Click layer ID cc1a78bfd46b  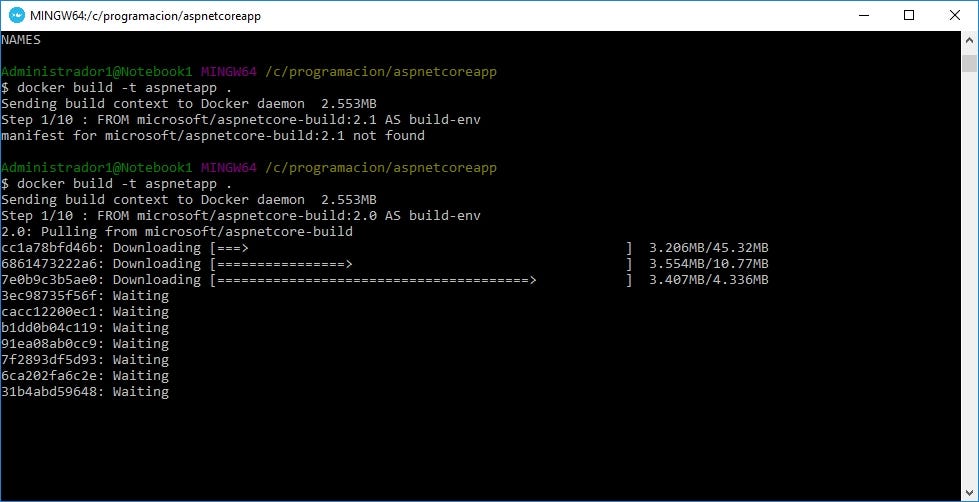(x=49, y=248)
